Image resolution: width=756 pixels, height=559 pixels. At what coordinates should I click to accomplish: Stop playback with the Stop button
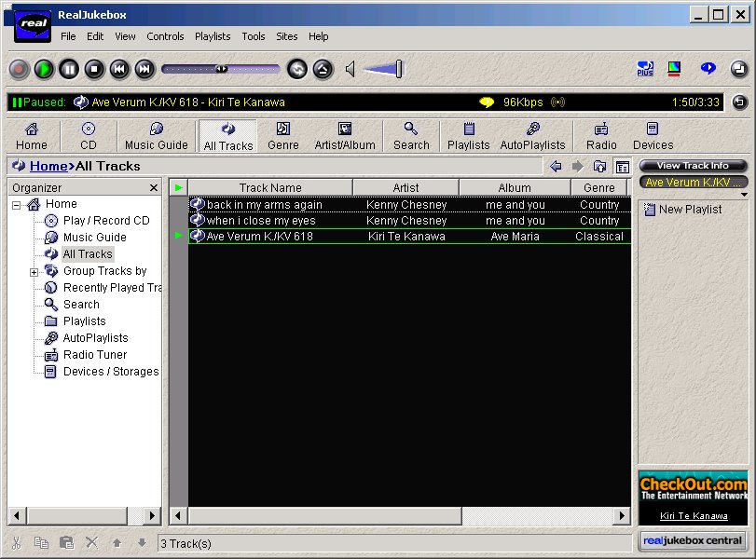94,69
